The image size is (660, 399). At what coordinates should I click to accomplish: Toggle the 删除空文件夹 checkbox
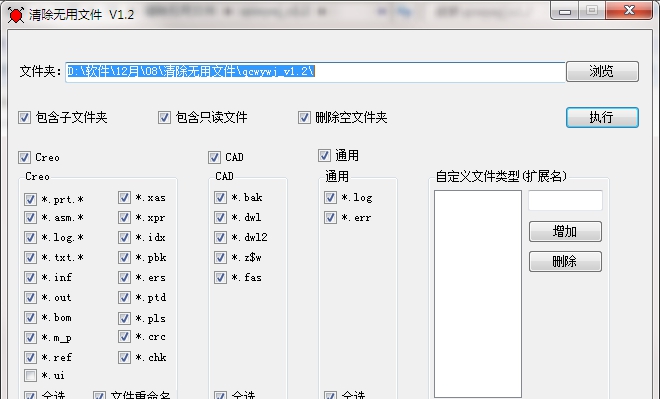point(304,117)
